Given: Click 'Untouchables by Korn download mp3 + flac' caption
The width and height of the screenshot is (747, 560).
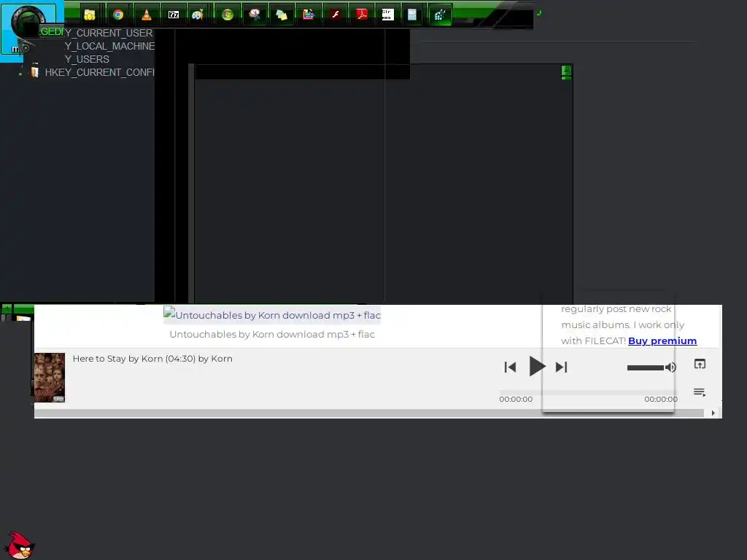Looking at the screenshot, I should (272, 334).
